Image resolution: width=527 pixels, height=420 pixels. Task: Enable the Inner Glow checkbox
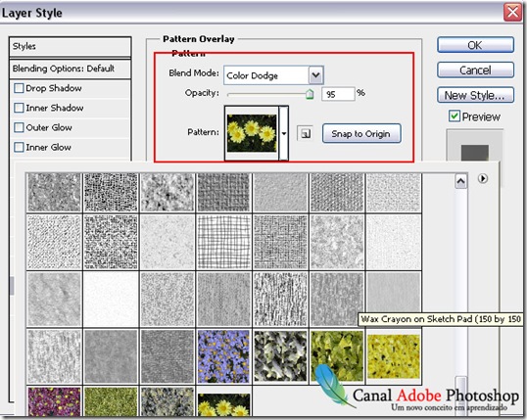(19, 147)
